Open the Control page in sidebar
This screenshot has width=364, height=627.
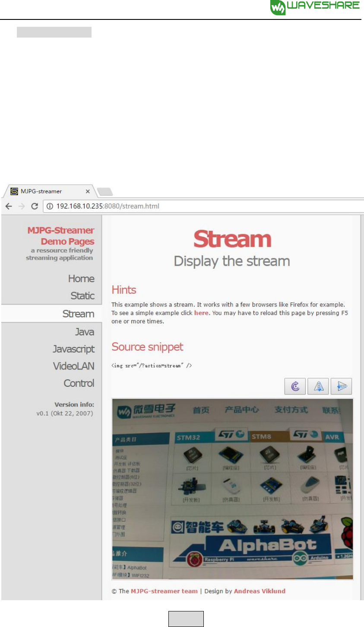pos(79,383)
